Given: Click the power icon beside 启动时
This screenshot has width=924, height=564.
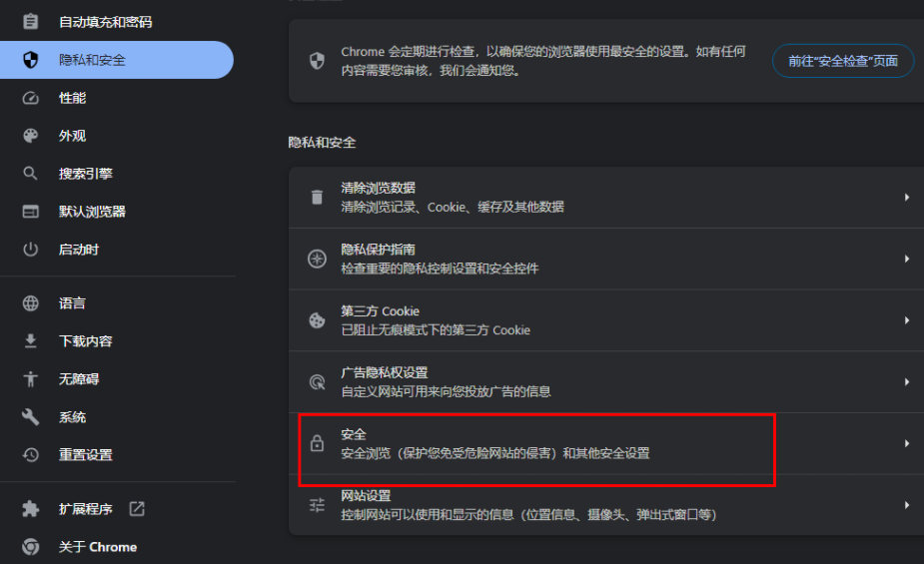Looking at the screenshot, I should point(31,250).
